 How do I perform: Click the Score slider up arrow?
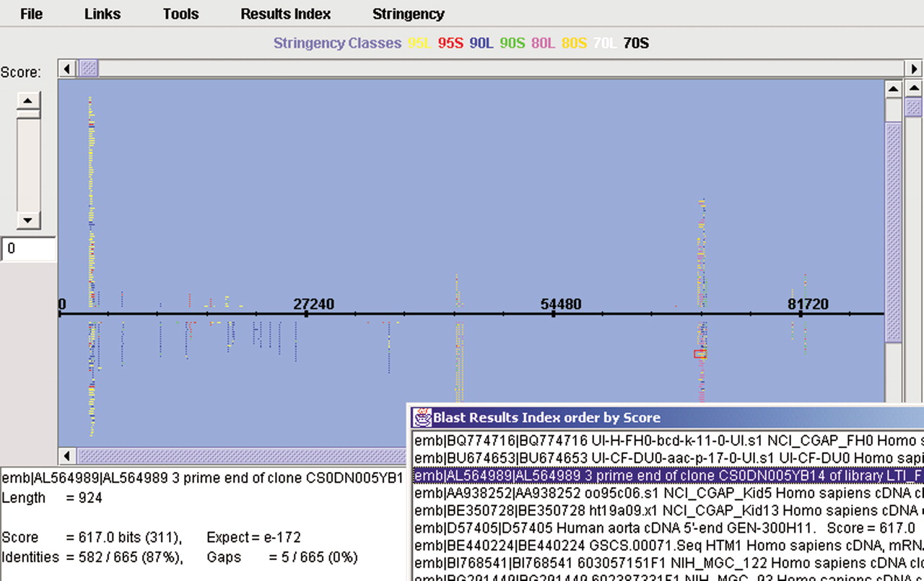point(28,99)
